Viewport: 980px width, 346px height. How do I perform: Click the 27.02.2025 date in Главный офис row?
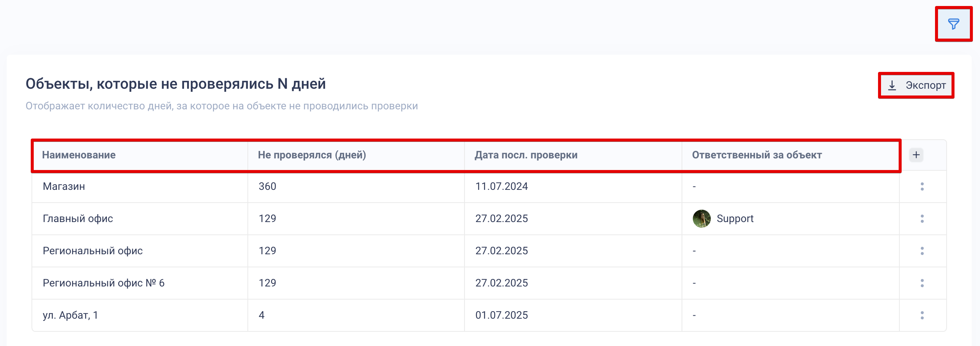(x=501, y=219)
